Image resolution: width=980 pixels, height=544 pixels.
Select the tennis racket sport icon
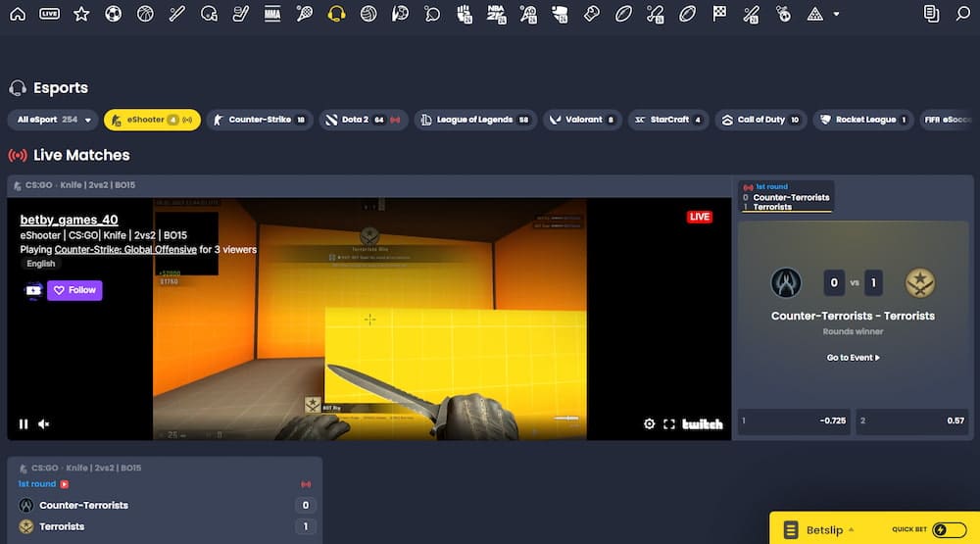click(x=305, y=14)
